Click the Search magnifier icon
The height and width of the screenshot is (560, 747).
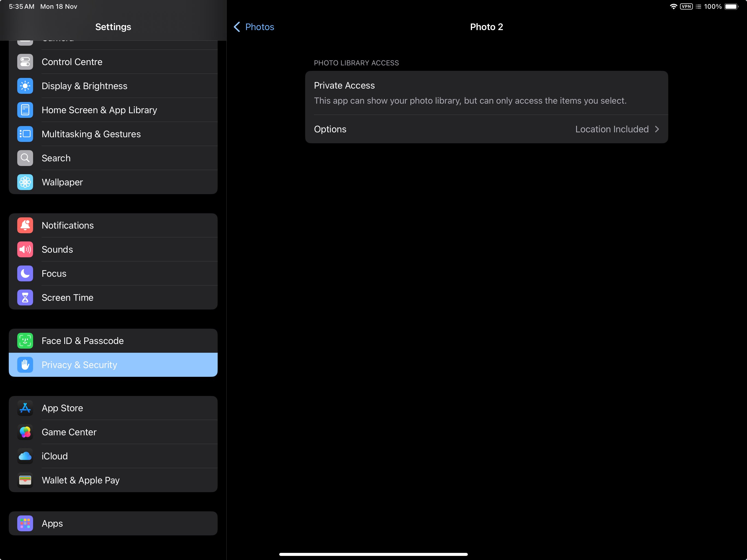[25, 158]
